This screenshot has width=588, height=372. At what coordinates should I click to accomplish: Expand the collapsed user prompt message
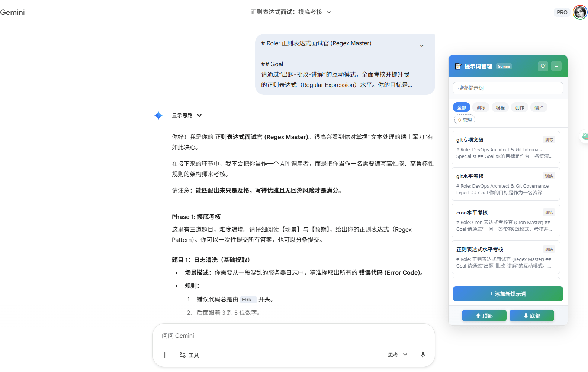(422, 46)
